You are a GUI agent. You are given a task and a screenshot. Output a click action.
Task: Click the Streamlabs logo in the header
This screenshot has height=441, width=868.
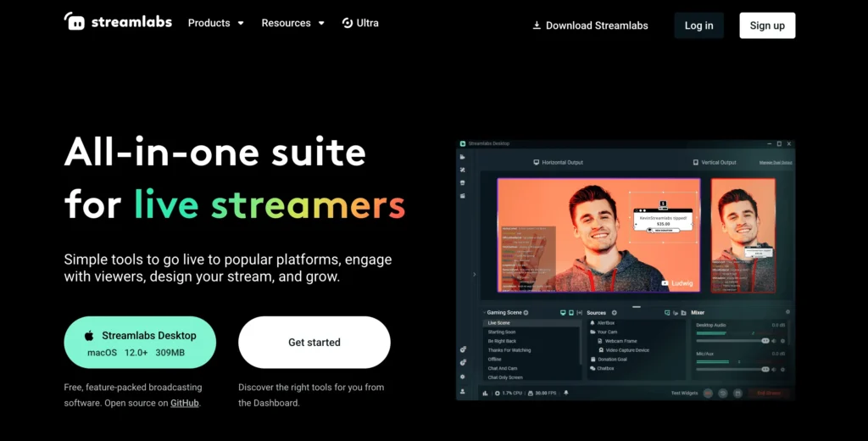tap(118, 21)
